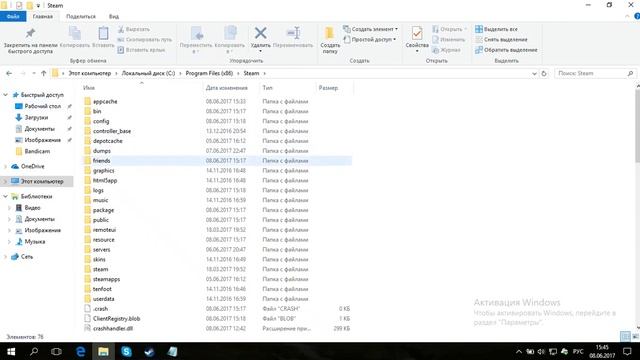The width and height of the screenshot is (640, 360).
Task: Expand Музыка library node
Action: coord(9,242)
